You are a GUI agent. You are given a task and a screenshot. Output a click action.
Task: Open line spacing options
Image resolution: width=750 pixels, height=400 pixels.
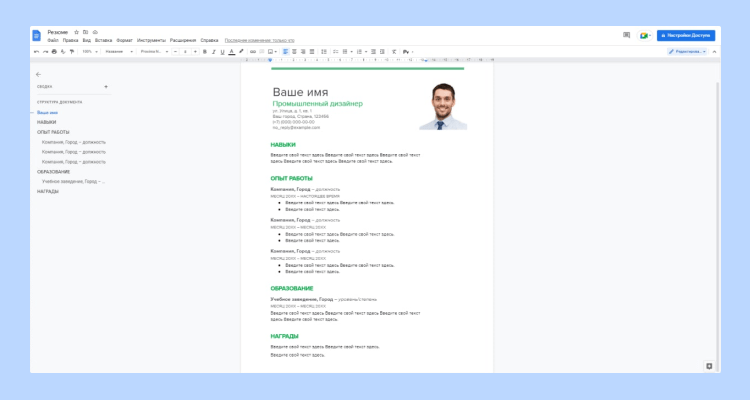pos(324,52)
